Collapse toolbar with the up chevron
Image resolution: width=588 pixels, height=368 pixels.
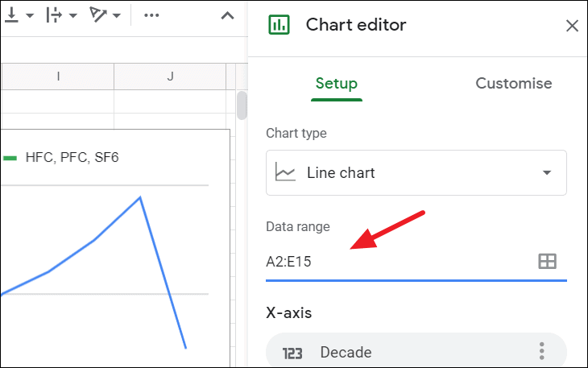coord(227,16)
